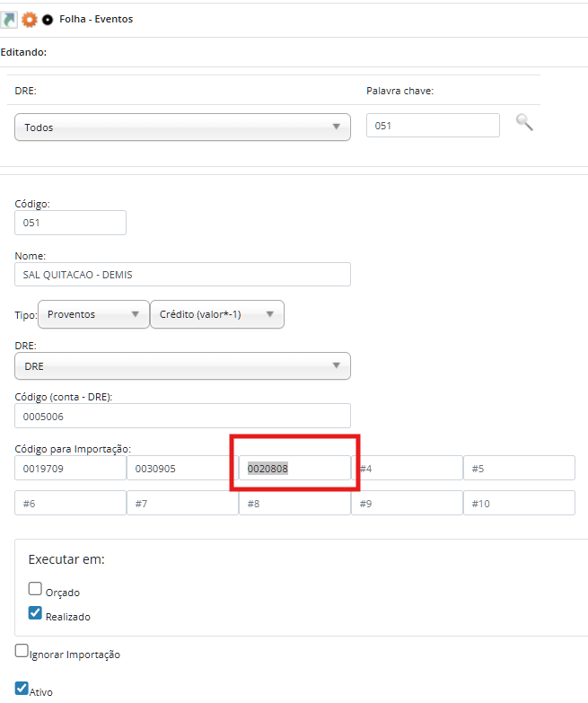Click the black circle icon beside Folha - Eventos
The width and height of the screenshot is (588, 703).
click(48, 19)
